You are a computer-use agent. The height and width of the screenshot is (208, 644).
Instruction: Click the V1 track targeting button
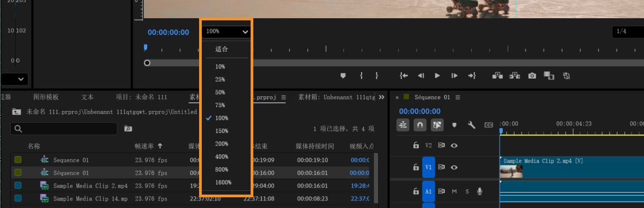point(429,167)
